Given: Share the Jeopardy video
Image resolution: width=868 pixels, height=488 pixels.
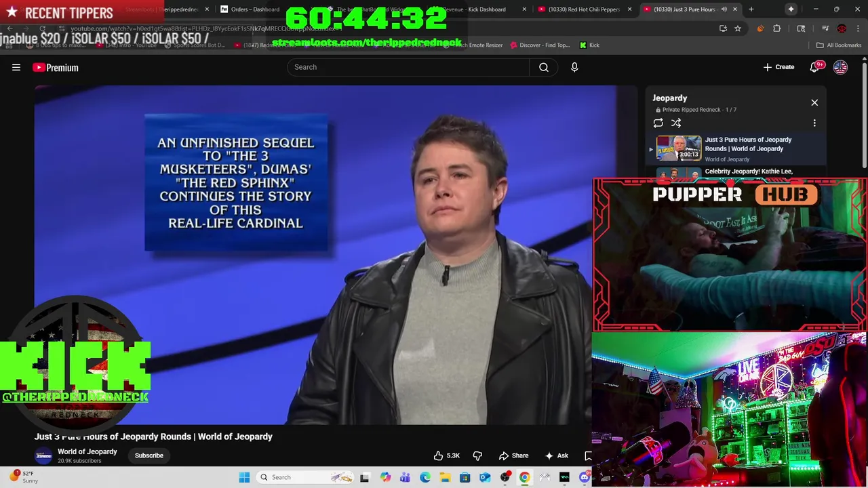Looking at the screenshot, I should click(513, 455).
